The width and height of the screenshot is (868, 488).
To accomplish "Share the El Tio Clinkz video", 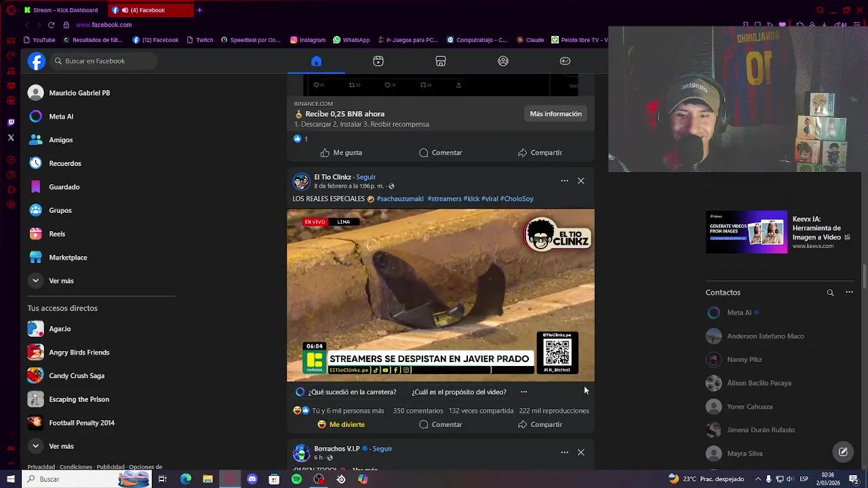I will (540, 424).
